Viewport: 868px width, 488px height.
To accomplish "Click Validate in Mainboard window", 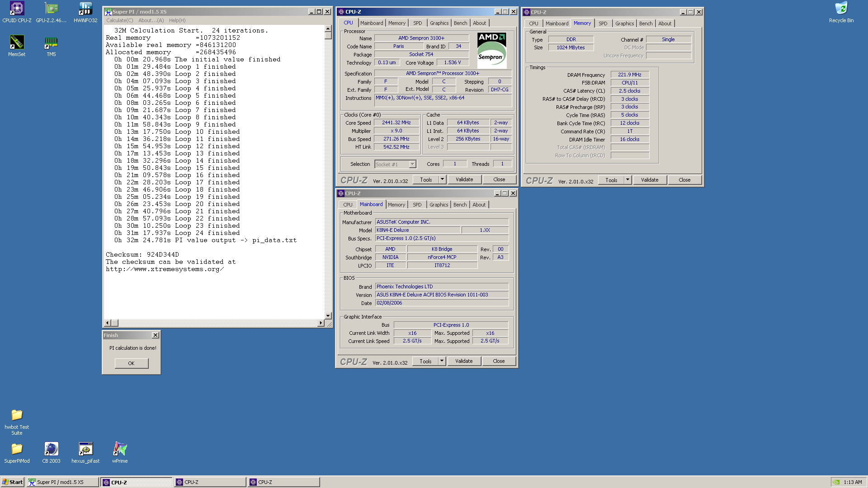I will 464,361.
